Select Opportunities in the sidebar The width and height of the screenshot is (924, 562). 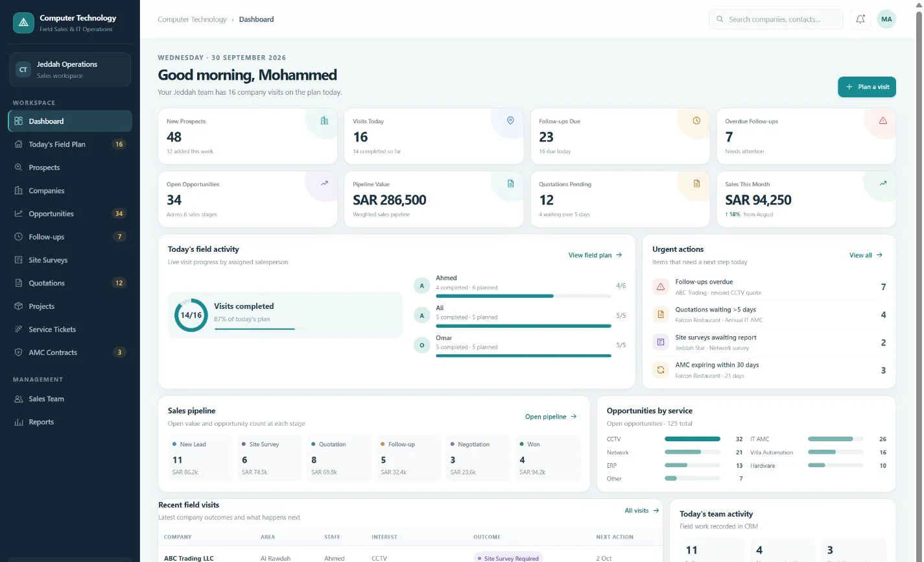point(70,214)
